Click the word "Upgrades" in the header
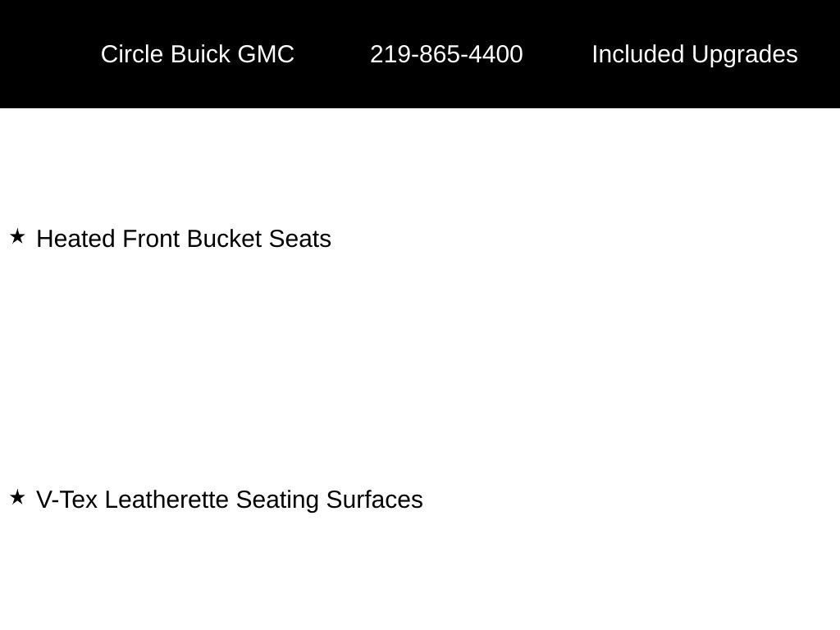Screen dimensions: 840x630 pos(744,54)
